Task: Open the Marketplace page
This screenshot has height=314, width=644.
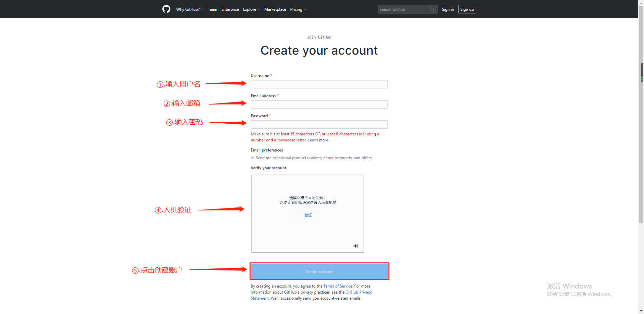Action: coord(275,9)
